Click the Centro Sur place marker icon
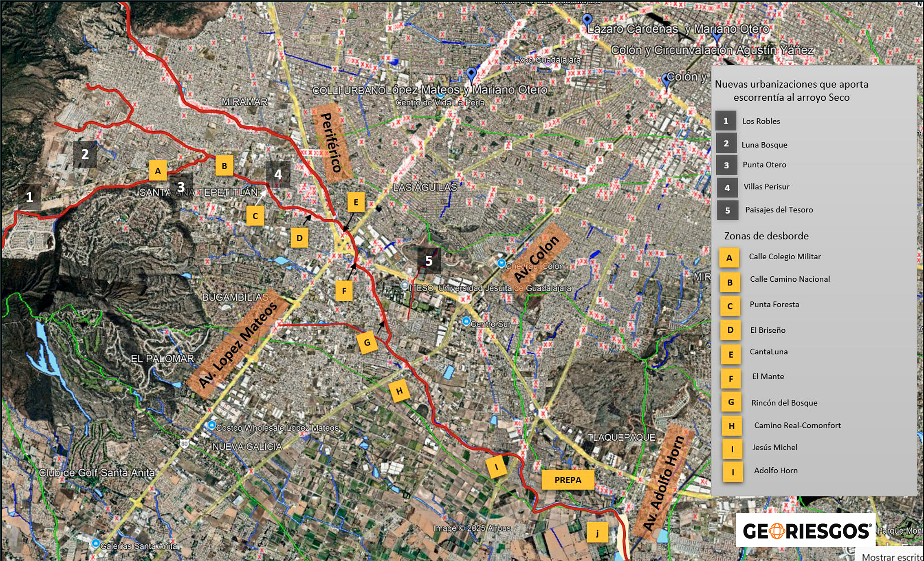Image resolution: width=924 pixels, height=561 pixels. point(466,322)
